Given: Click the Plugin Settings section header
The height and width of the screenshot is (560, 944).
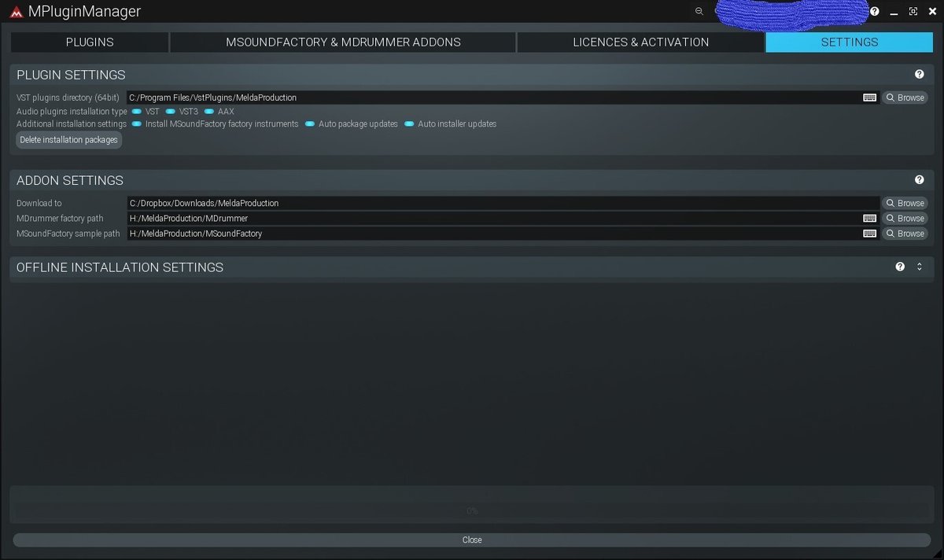Looking at the screenshot, I should (x=471, y=75).
